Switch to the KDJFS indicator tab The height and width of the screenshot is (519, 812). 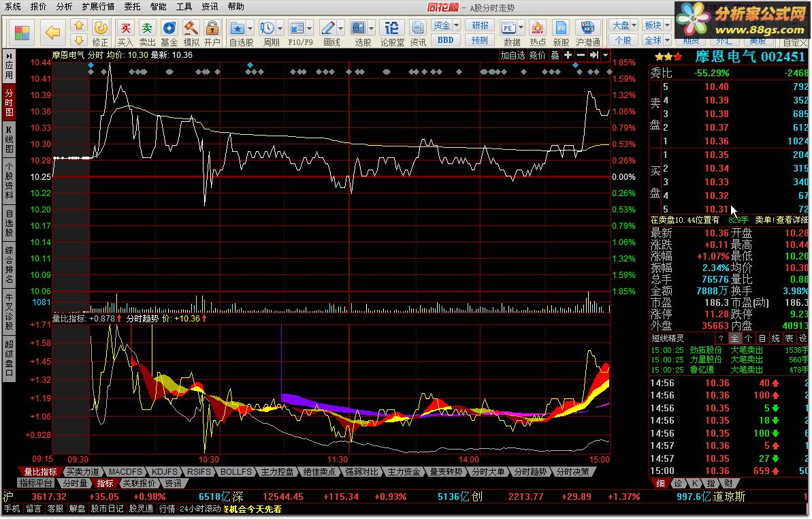coord(165,472)
